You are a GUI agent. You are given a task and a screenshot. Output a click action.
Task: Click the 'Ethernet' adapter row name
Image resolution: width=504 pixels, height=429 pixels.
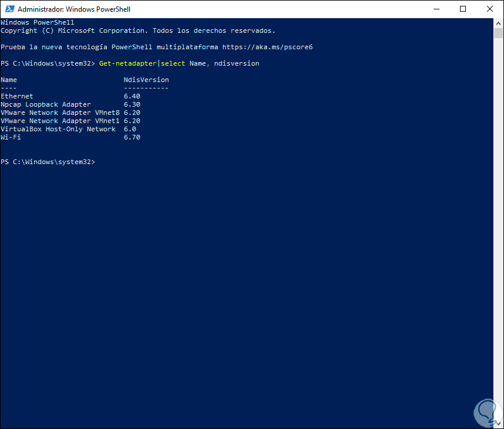[16, 96]
